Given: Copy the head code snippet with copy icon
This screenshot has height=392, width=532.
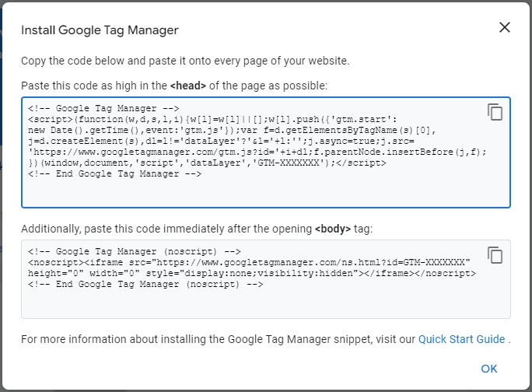Looking at the screenshot, I should point(495,112).
